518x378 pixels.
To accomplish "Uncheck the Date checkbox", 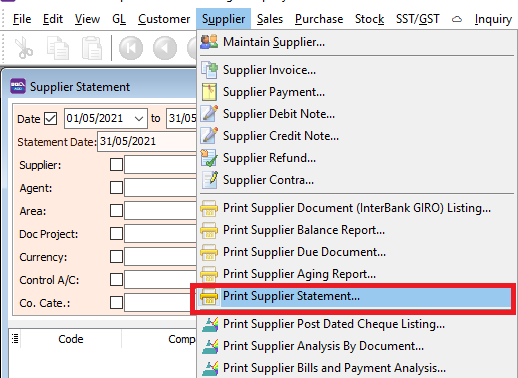I will [x=51, y=118].
